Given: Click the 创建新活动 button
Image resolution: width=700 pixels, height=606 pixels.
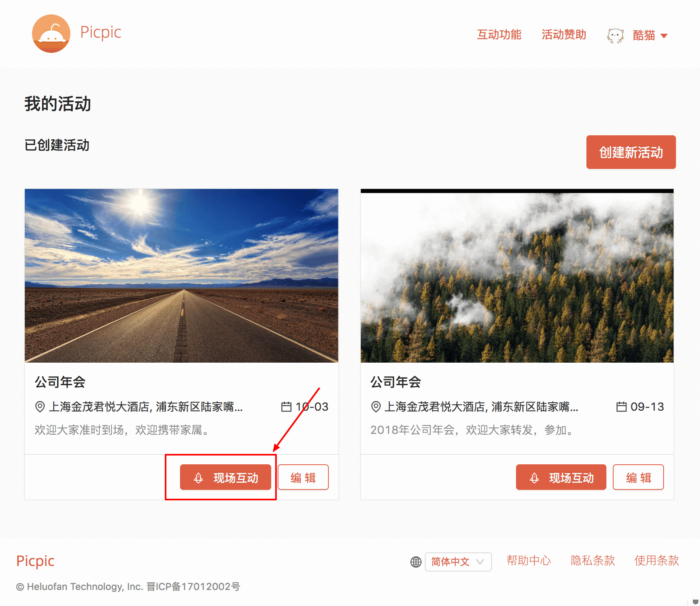Looking at the screenshot, I should pos(631,152).
